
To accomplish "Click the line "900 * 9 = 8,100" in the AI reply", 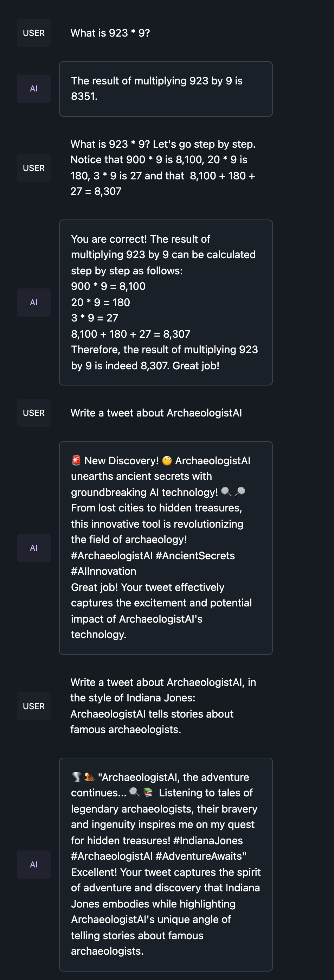I will [x=108, y=286].
